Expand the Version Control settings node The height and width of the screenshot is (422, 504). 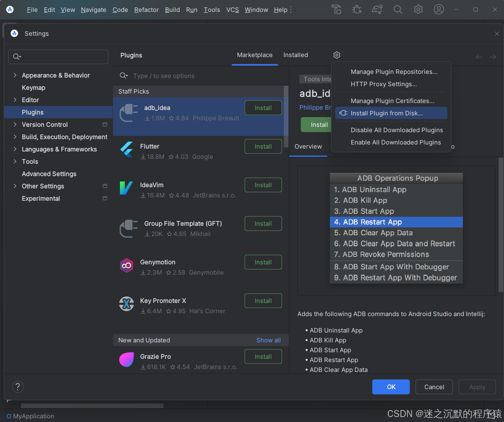coord(15,125)
